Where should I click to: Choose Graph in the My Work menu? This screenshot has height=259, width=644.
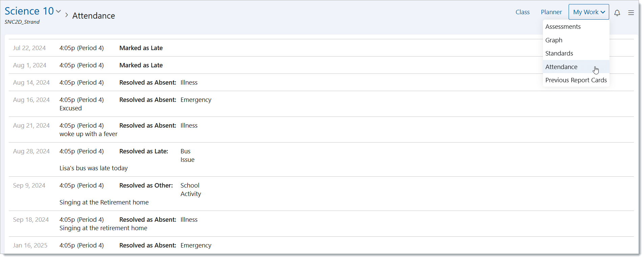click(x=554, y=40)
